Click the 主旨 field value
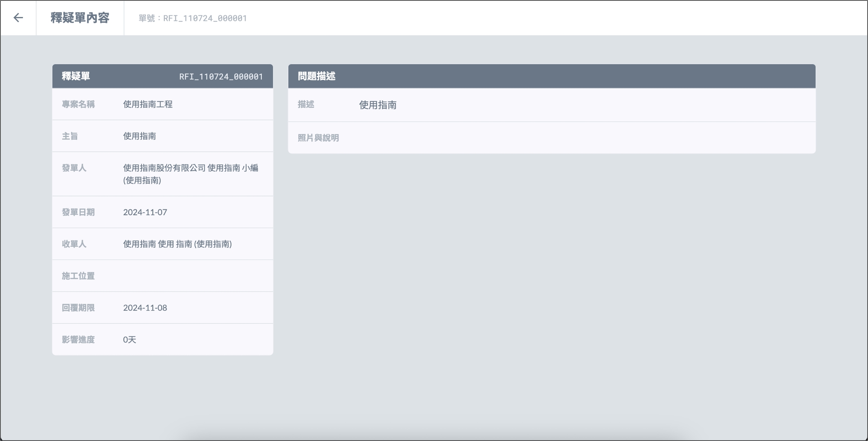Viewport: 868px width, 441px height. tap(139, 136)
